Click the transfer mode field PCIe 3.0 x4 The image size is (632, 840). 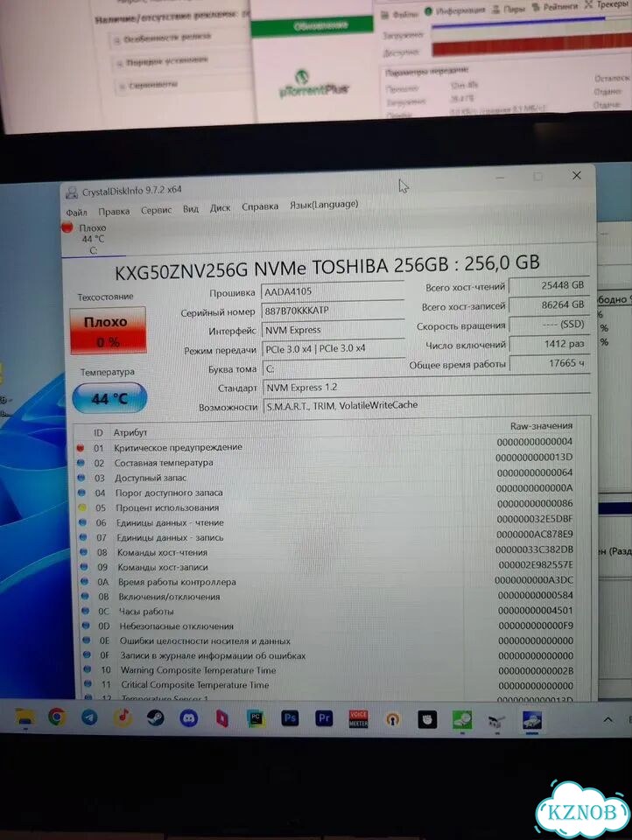333,349
